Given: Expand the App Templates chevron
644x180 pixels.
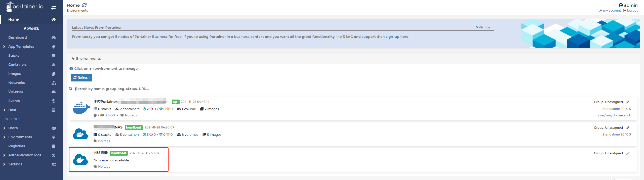Looking at the screenshot, I should click(4, 47).
